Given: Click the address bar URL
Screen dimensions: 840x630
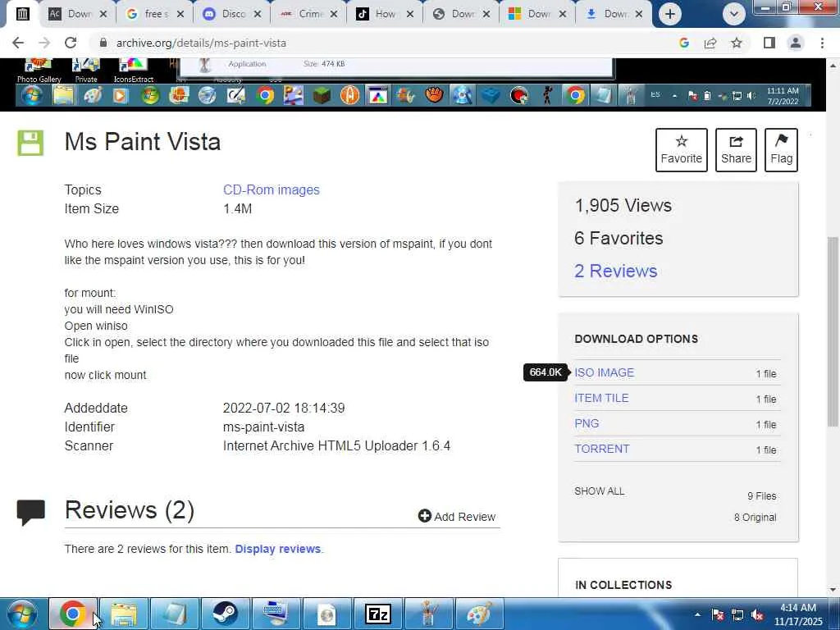Looking at the screenshot, I should (201, 43).
